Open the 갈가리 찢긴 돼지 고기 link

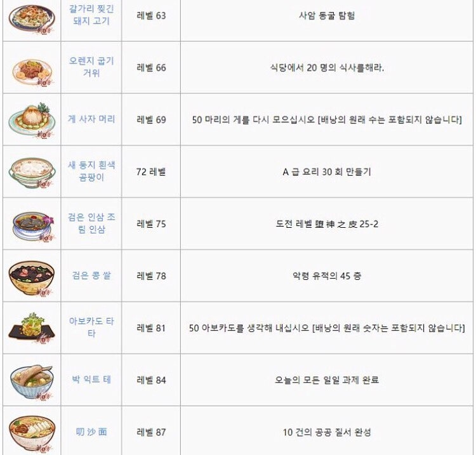(x=91, y=15)
